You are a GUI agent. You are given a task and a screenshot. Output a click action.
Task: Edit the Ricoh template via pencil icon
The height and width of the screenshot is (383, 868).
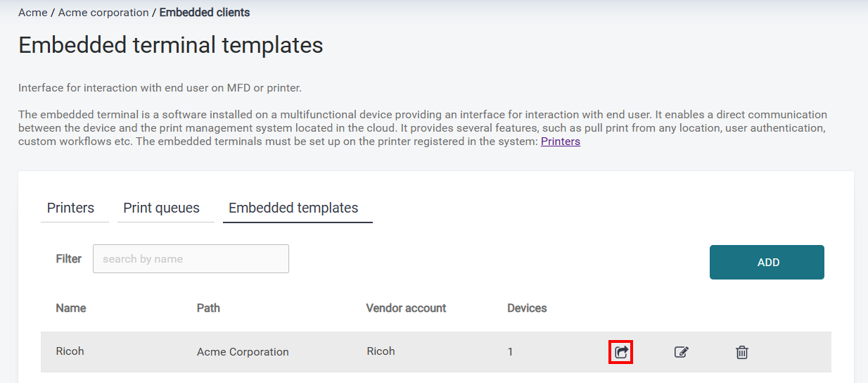tap(681, 352)
